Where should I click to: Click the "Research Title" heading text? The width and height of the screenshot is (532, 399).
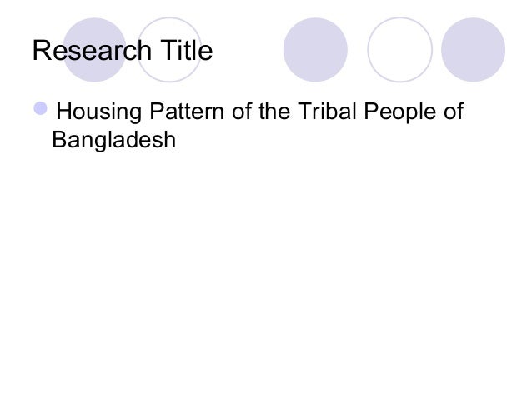coord(123,51)
